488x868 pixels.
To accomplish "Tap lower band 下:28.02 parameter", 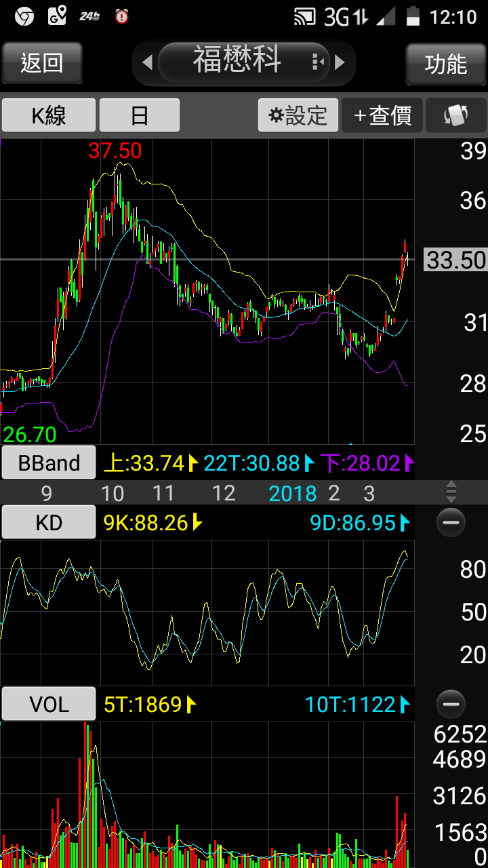I will click(x=367, y=463).
